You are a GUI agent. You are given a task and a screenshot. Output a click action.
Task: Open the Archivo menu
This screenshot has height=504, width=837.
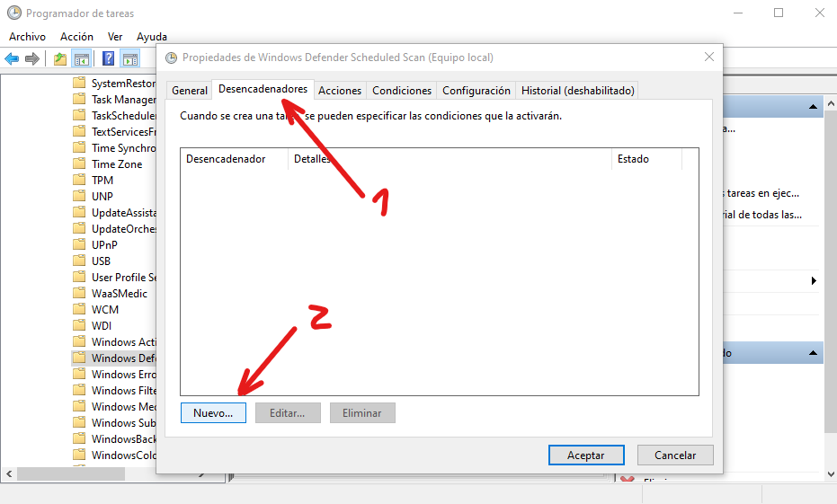click(27, 36)
